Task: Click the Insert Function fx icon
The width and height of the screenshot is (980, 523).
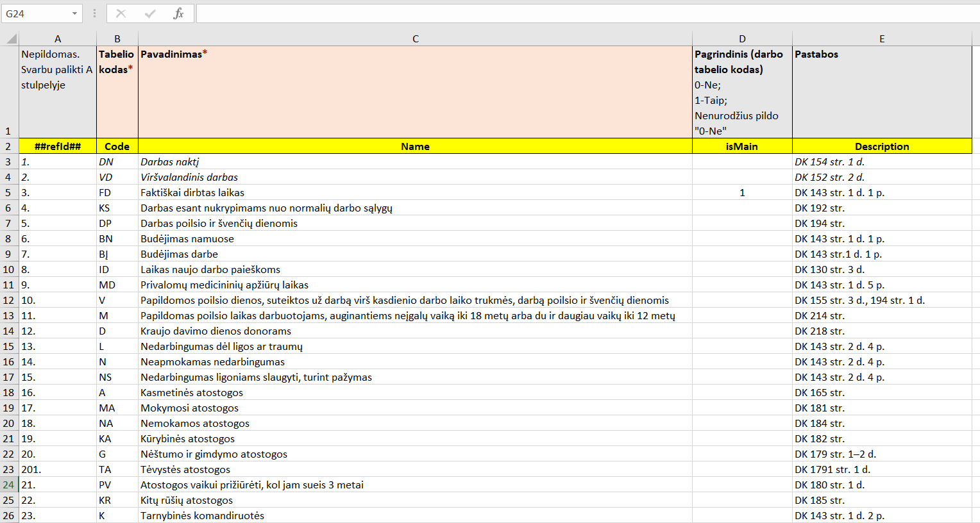Action: pos(178,13)
